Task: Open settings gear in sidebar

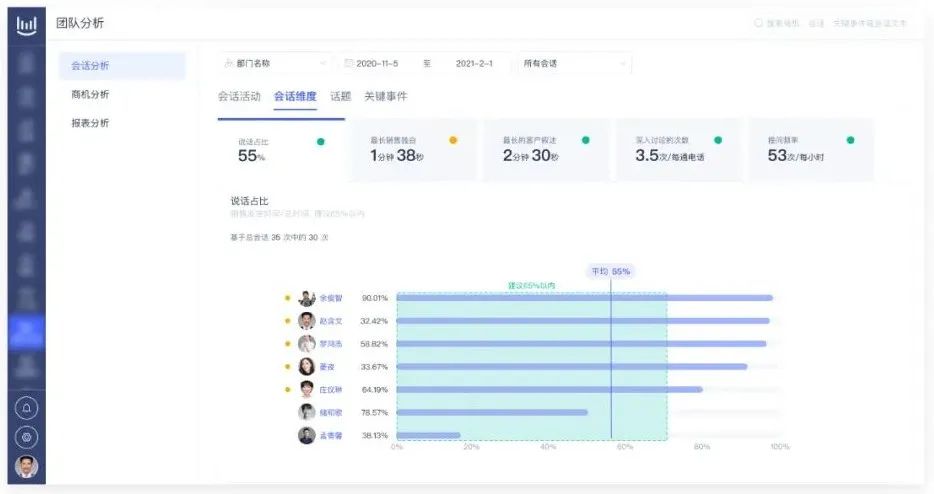Action: click(x=26, y=437)
